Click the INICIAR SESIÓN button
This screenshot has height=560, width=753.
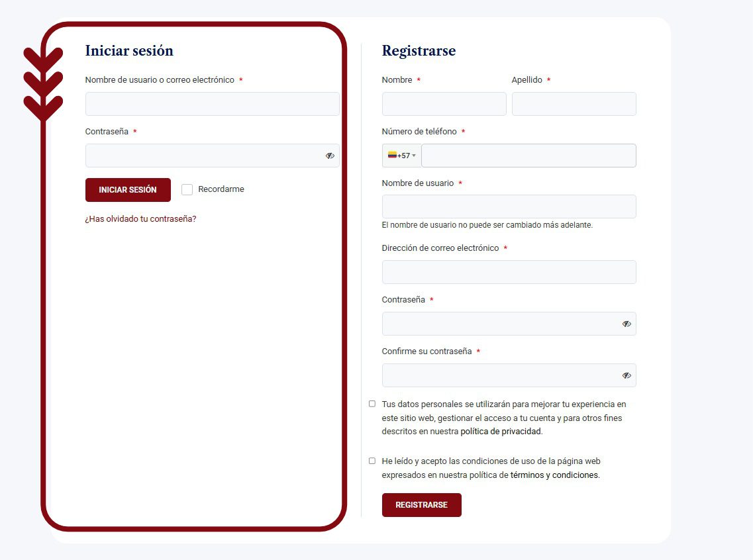click(128, 190)
